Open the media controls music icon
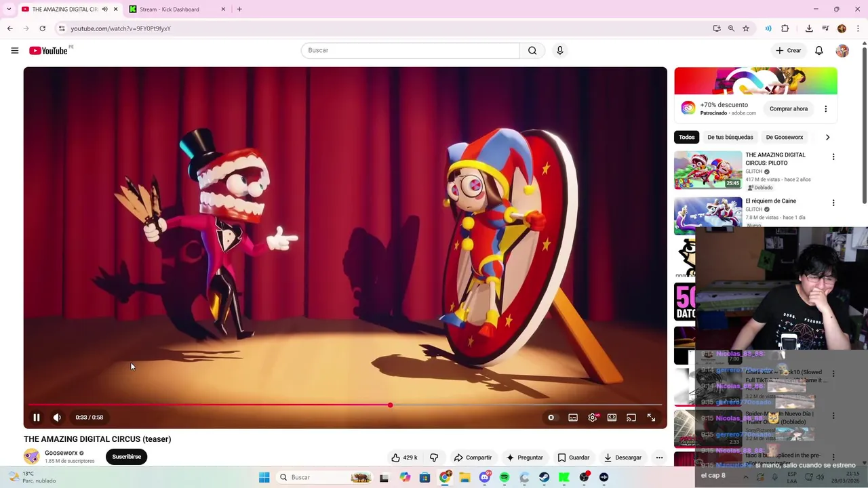 tap(825, 28)
